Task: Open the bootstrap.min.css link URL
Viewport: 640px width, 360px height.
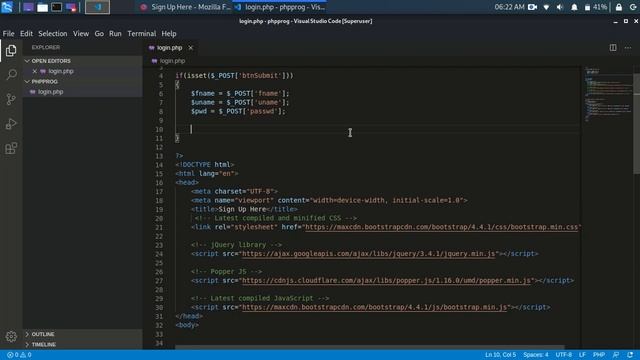Action: (x=442, y=227)
